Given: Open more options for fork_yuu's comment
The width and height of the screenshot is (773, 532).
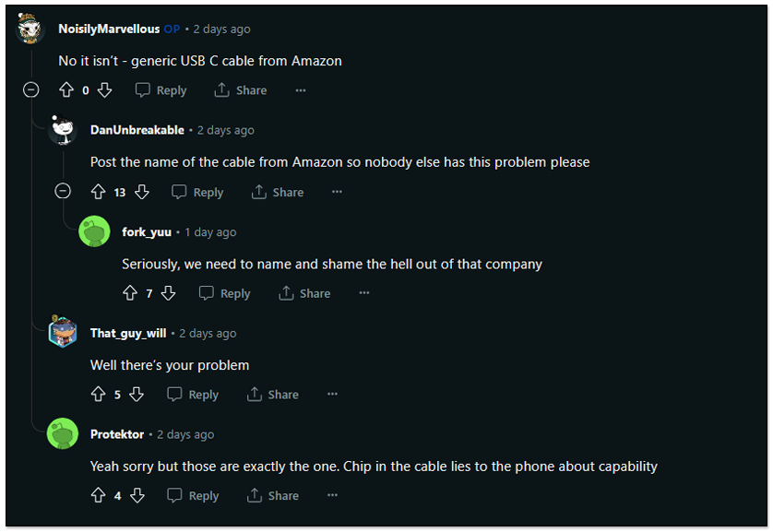Looking at the screenshot, I should tap(364, 293).
